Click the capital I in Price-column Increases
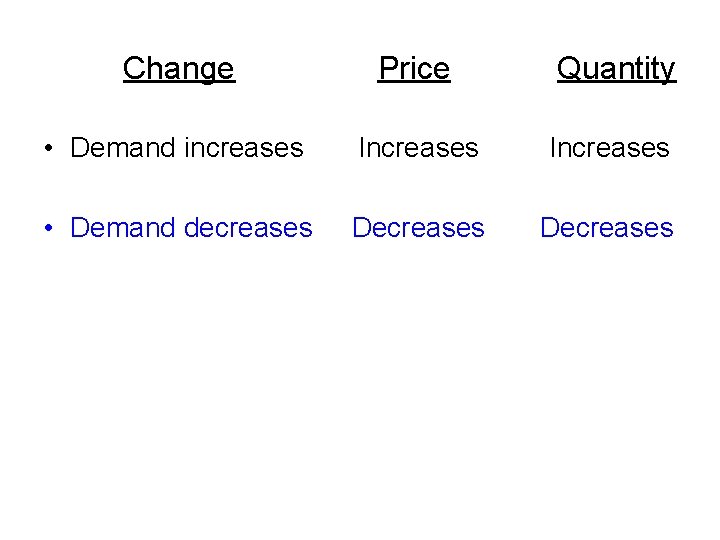The height and width of the screenshot is (540, 720). click(362, 147)
